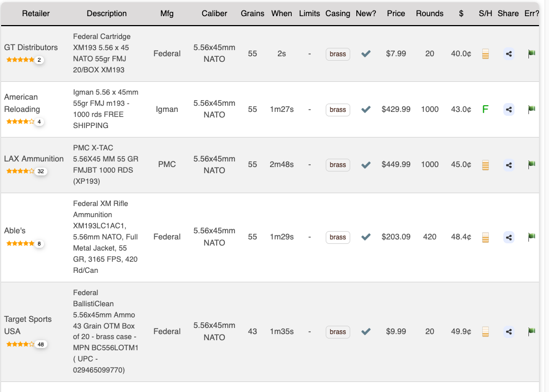Click the Target Sports USA share icon
The image size is (549, 392).
tap(508, 332)
